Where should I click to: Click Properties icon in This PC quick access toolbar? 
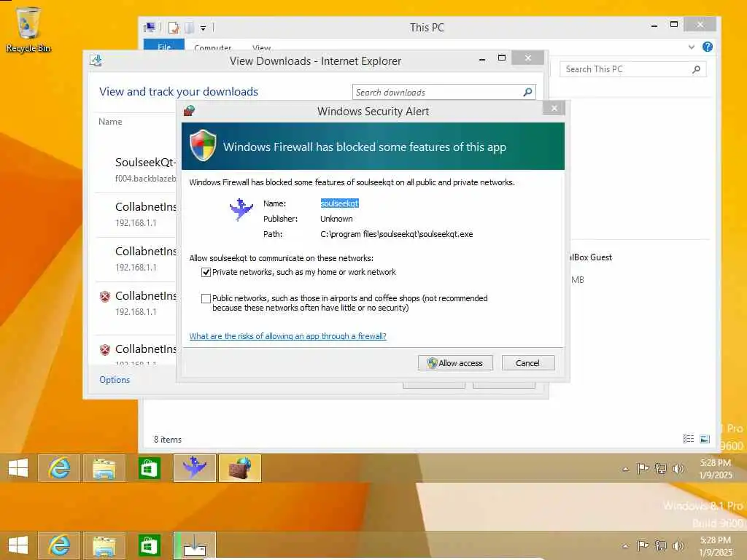point(174,28)
